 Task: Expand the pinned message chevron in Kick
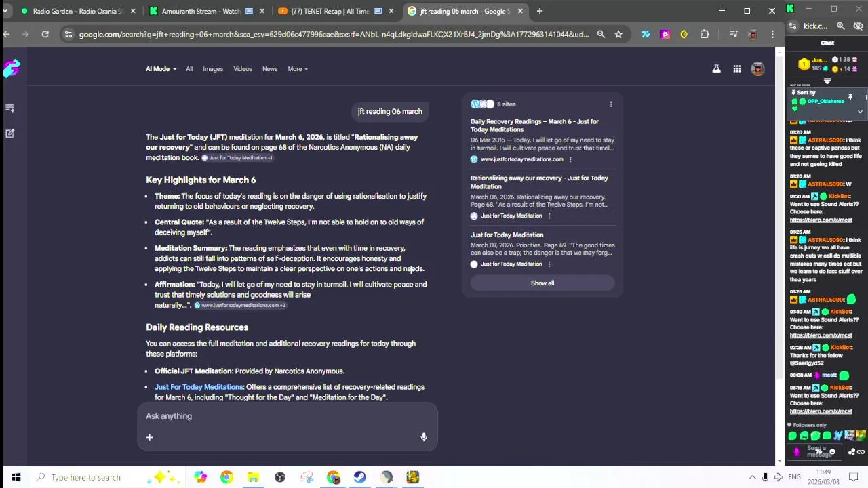[x=860, y=112]
